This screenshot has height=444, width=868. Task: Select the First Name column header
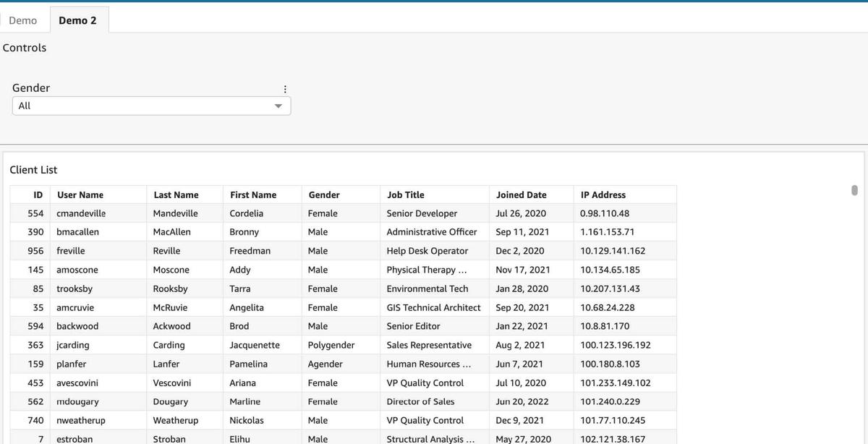coord(253,195)
